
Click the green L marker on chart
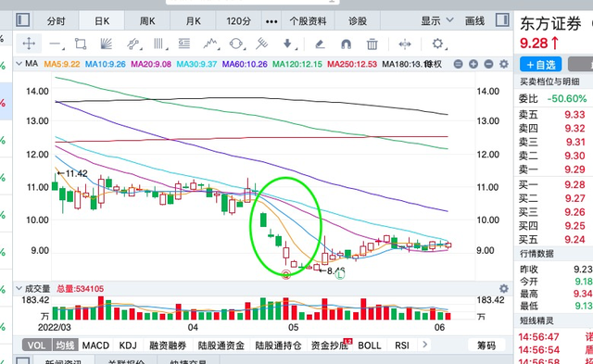[x=340, y=275]
